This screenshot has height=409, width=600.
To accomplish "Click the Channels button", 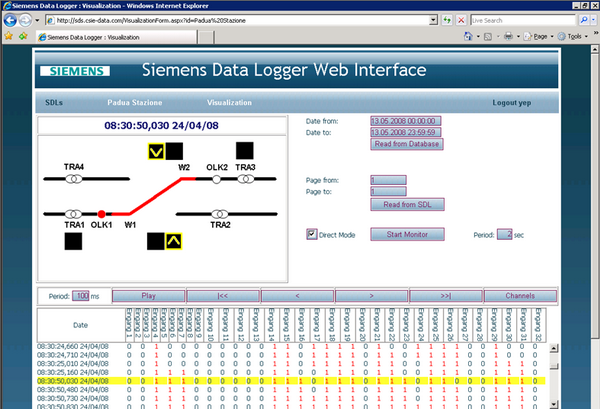I will [520, 296].
